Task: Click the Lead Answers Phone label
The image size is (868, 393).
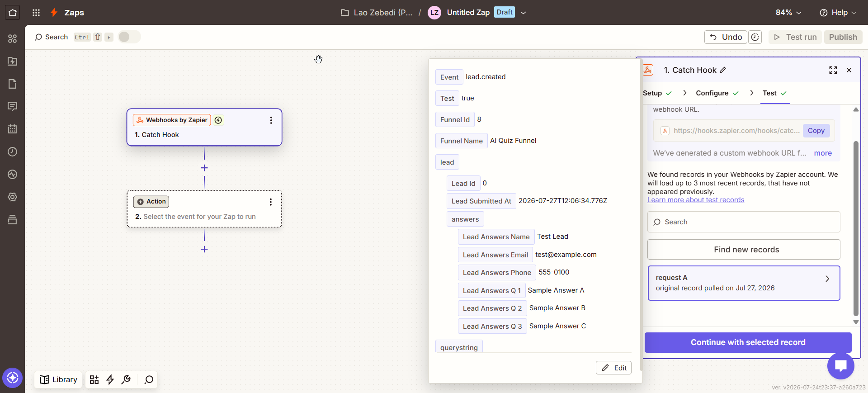Action: (x=497, y=273)
